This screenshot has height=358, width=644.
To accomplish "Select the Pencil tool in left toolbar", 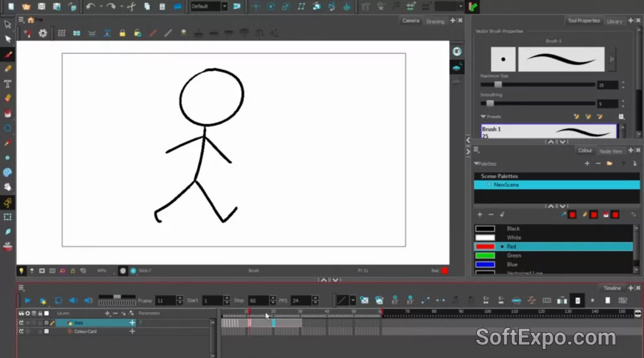I will pos(8,69).
